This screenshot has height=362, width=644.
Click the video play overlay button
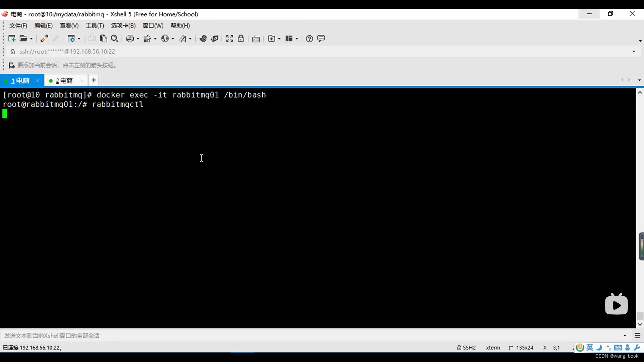(x=616, y=304)
